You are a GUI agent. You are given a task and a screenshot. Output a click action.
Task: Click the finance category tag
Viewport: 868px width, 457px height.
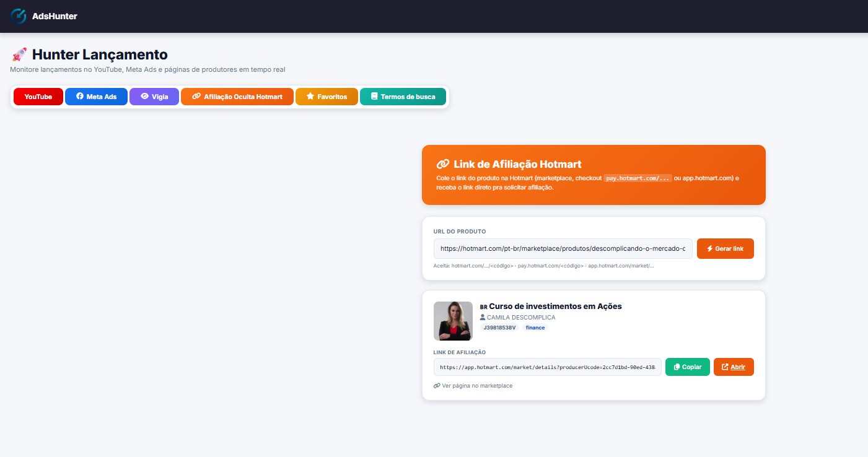point(535,328)
